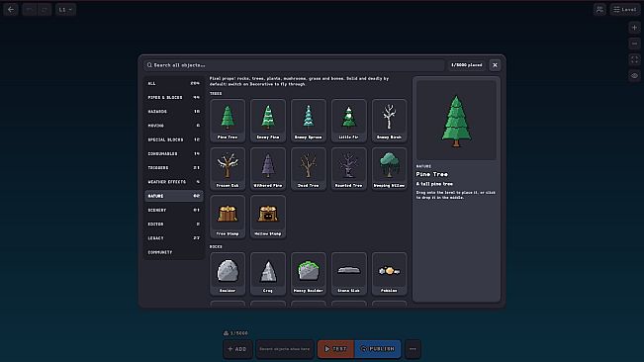This screenshot has width=644, height=362.
Task: Select the Crag rock tile
Action: click(268, 274)
